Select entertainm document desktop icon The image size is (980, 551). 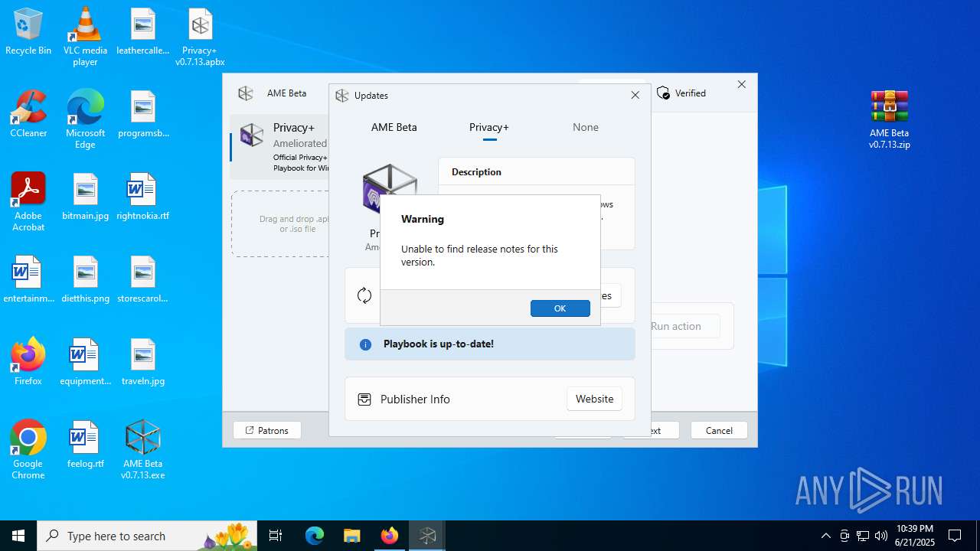[x=28, y=280]
